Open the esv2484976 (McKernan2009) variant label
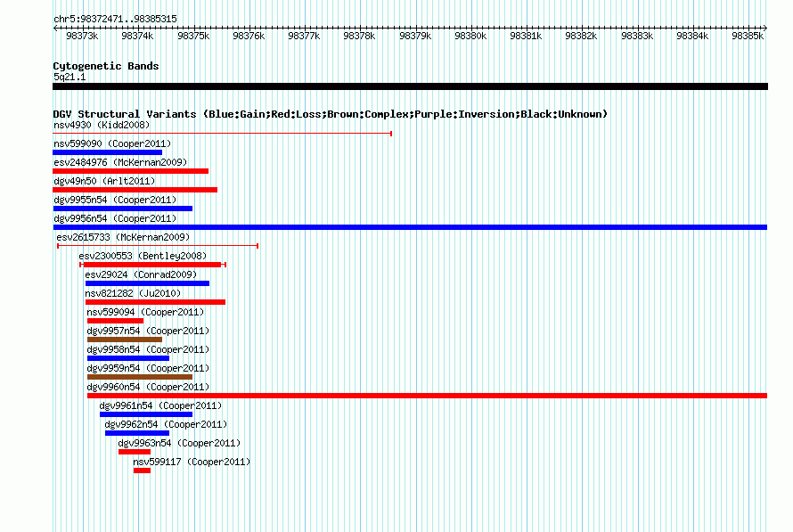 coord(120,162)
